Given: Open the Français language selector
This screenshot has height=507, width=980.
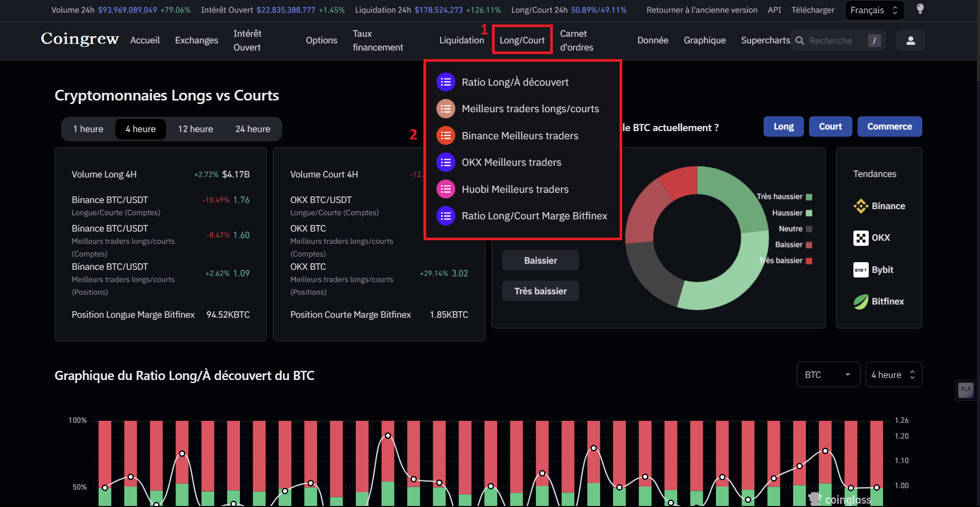Looking at the screenshot, I should [874, 10].
